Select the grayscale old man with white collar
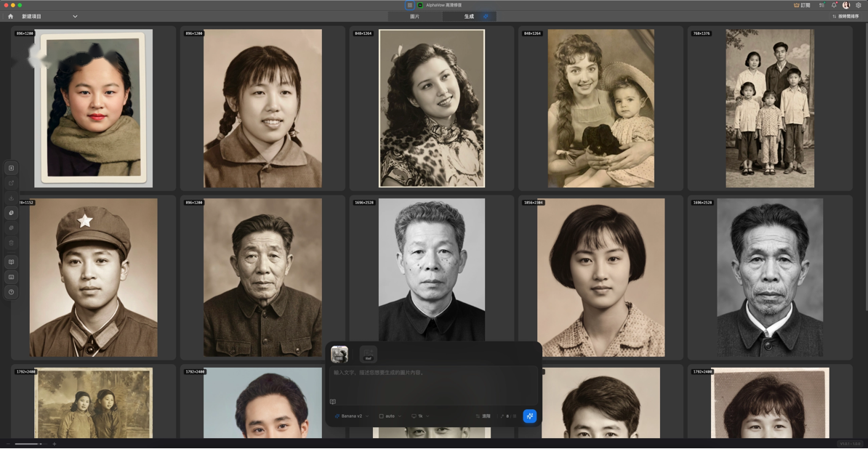Image resolution: width=868 pixels, height=449 pixels. pos(770,278)
